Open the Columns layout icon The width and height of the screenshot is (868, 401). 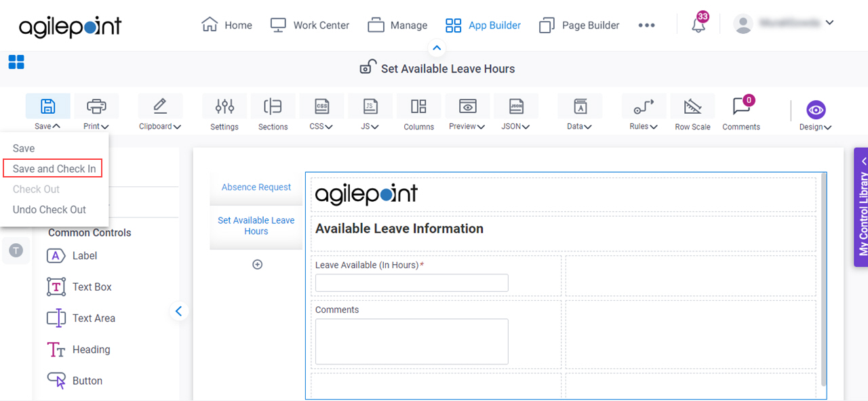pyautogui.click(x=418, y=106)
